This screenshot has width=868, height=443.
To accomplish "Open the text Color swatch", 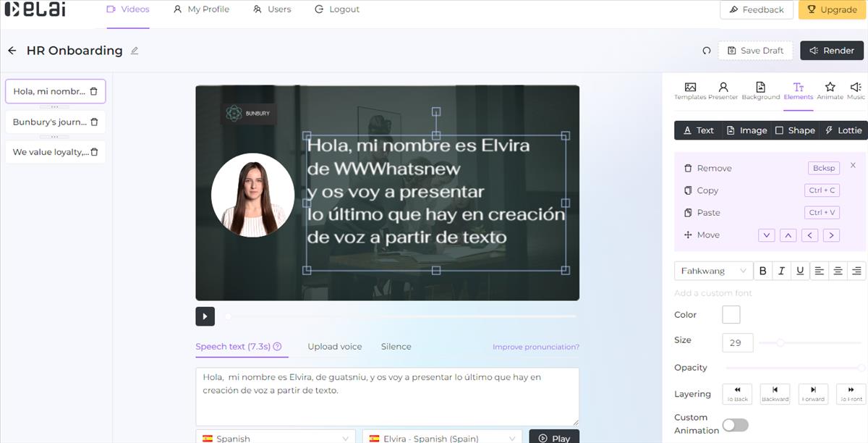I will [x=731, y=315].
